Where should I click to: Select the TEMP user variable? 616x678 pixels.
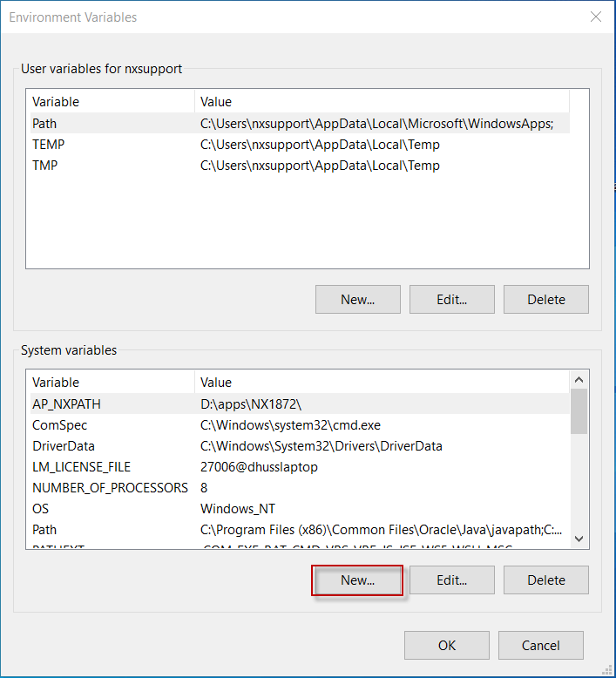click(x=49, y=145)
